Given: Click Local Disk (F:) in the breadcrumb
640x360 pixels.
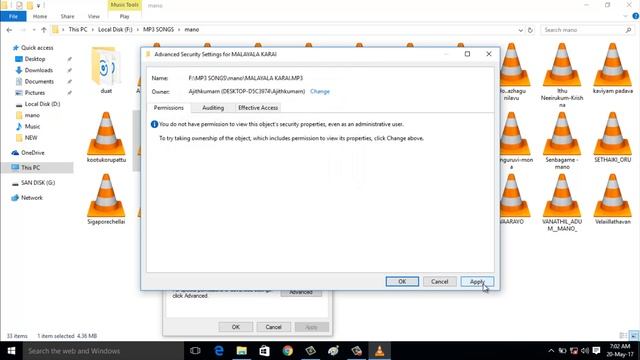Looking at the screenshot, I should pos(115,29).
